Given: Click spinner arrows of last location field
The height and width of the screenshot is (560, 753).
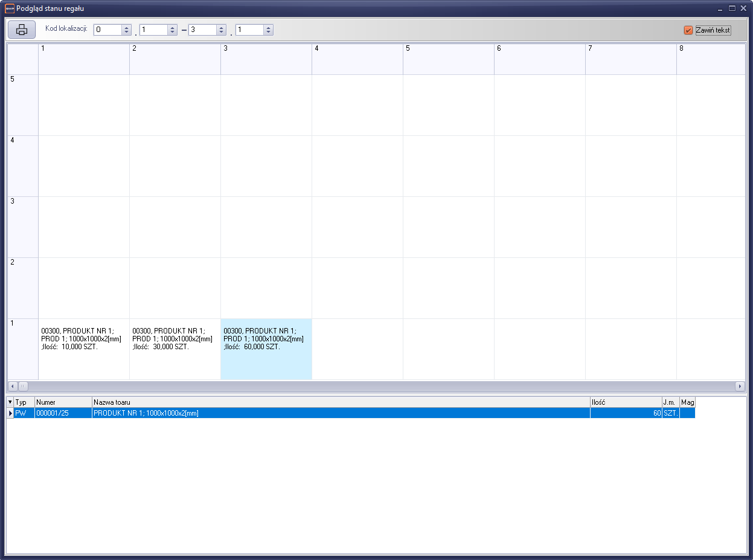Looking at the screenshot, I should 268,30.
